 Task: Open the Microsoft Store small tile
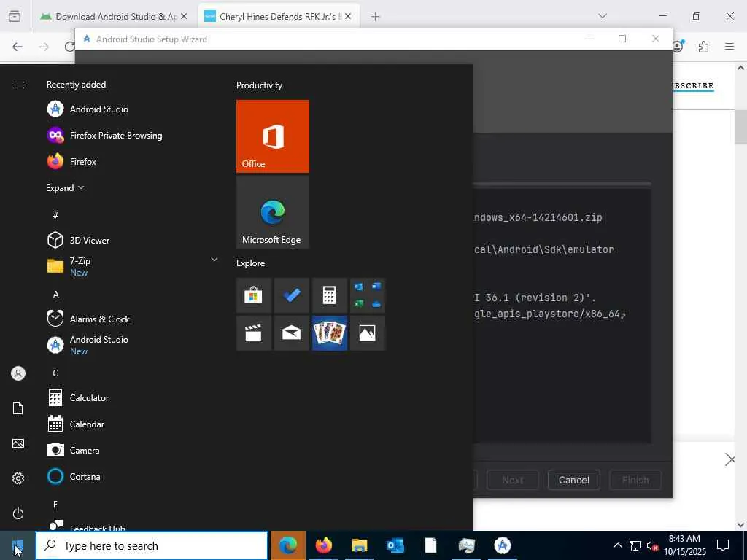tap(253, 295)
